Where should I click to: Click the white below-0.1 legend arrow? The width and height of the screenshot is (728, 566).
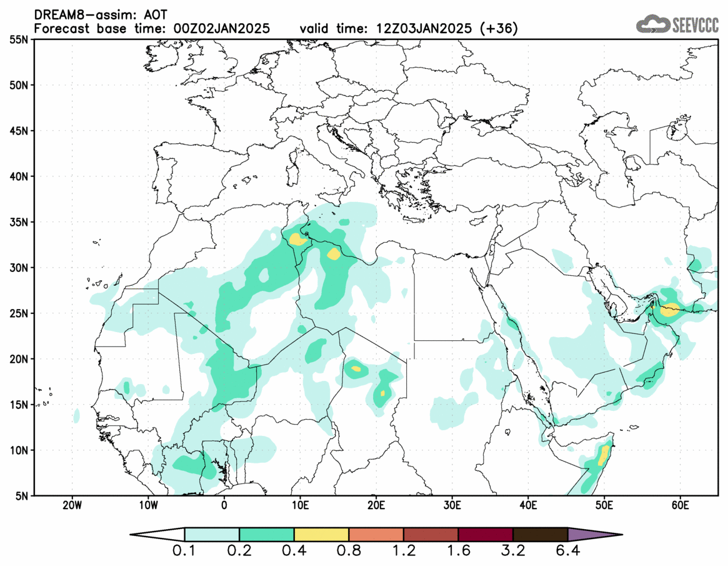pos(157,534)
